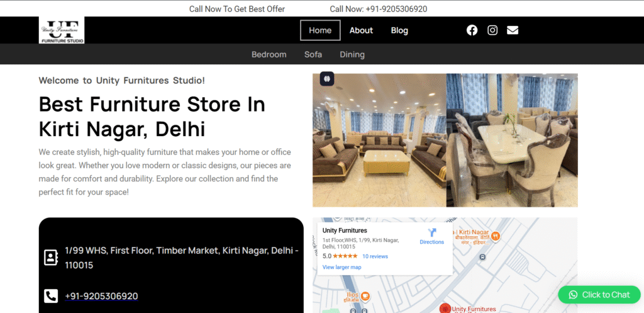Screen dimensions: 644x313
Task: Click the Directions arrow icon on map
Action: pos(432,233)
